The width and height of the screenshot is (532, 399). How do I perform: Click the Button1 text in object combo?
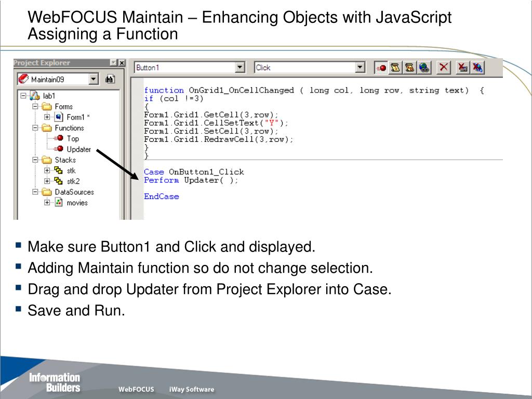coord(148,68)
